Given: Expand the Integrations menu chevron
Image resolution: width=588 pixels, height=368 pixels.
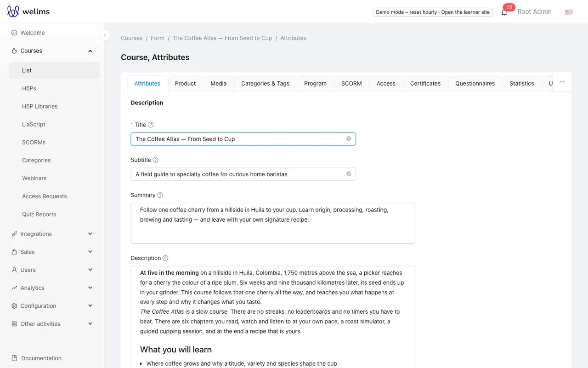Looking at the screenshot, I should (90, 234).
